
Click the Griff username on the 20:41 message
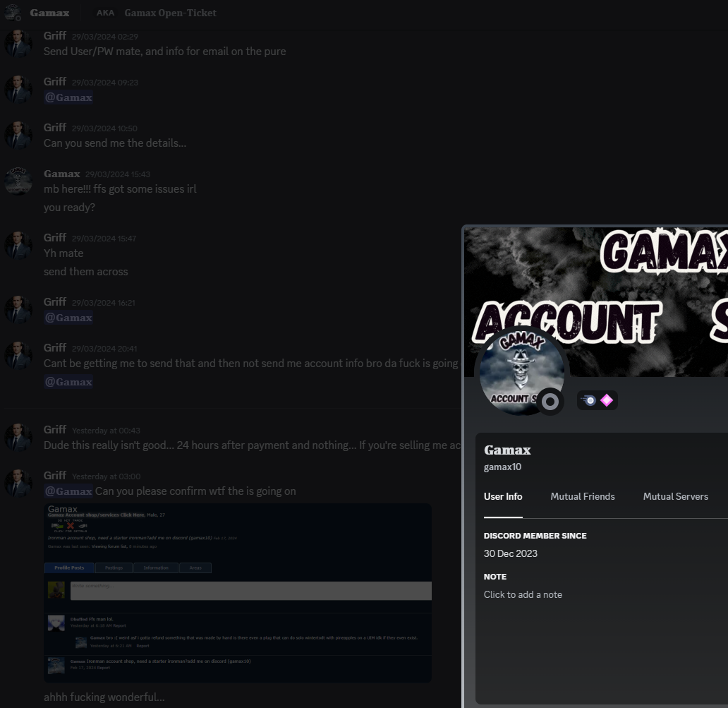[x=55, y=347]
